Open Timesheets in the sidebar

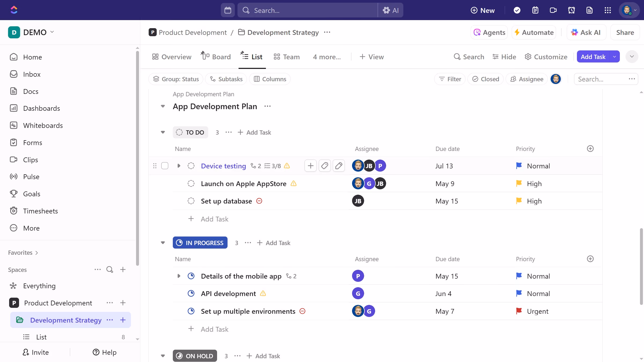point(34,211)
